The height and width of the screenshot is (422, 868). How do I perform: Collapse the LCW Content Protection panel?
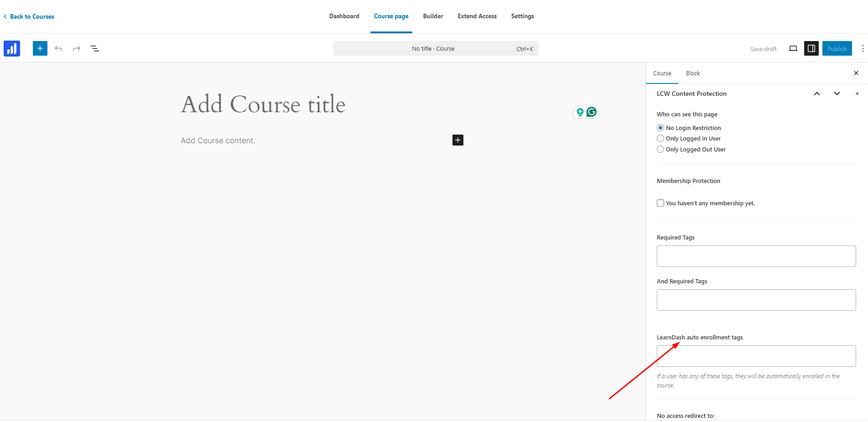click(857, 93)
